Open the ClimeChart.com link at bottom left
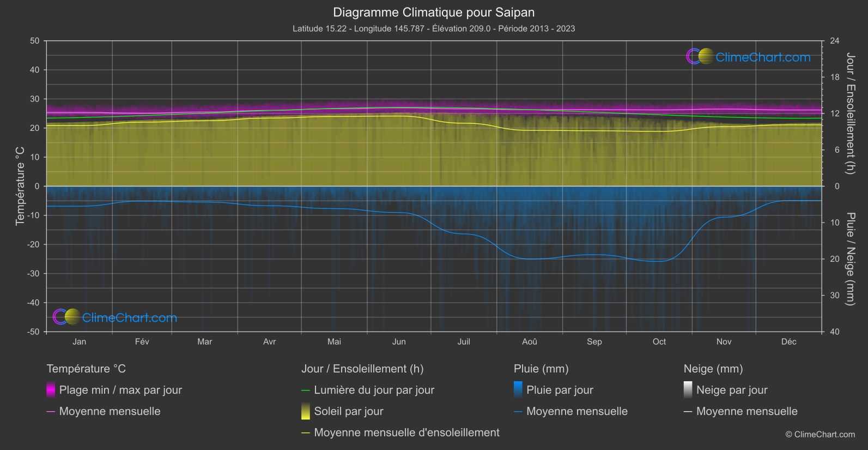This screenshot has height=450, width=868. [x=130, y=317]
